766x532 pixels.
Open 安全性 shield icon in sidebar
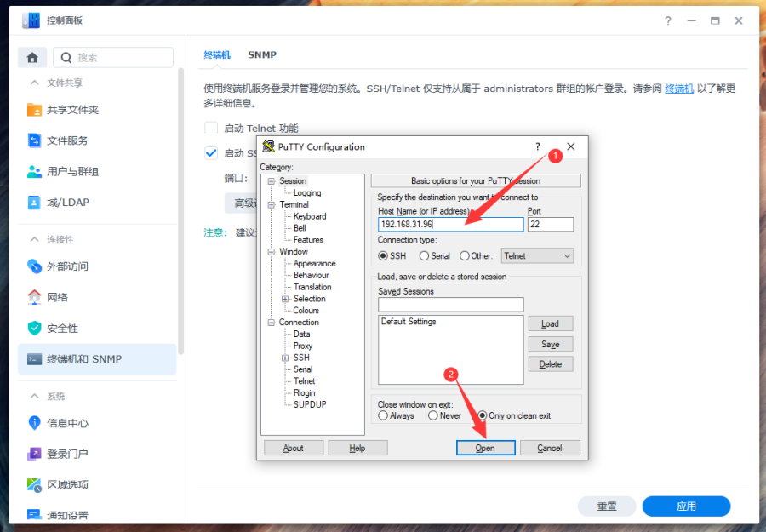click(34, 329)
